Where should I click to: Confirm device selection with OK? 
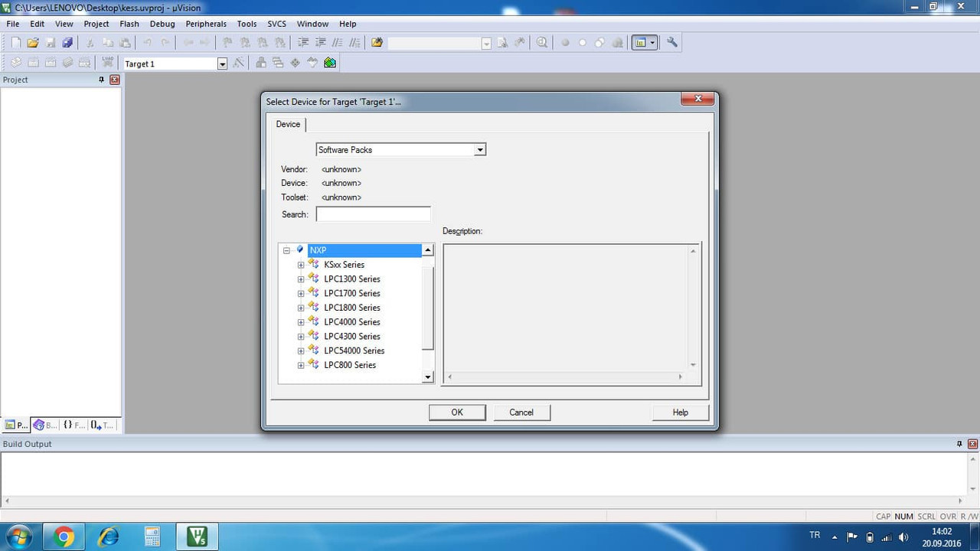[x=457, y=412]
